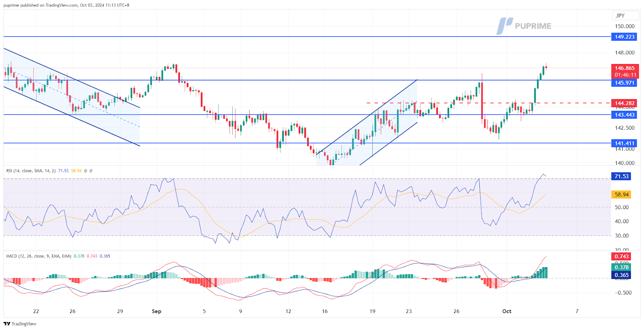Open the MACD (12, 26, close, 9, EMA, EMA) legend

tap(39, 256)
